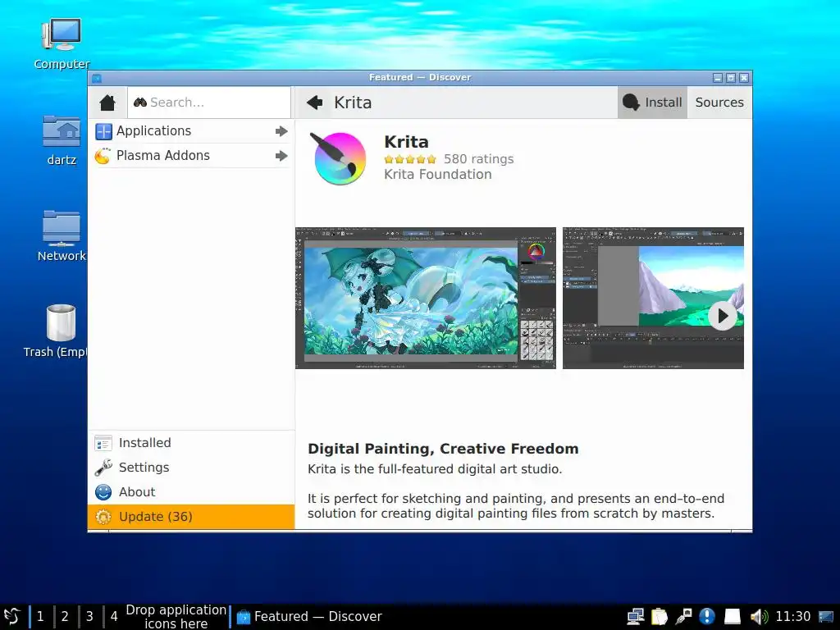Click the tools tray icon
The height and width of the screenshot is (630, 840).
click(x=683, y=617)
